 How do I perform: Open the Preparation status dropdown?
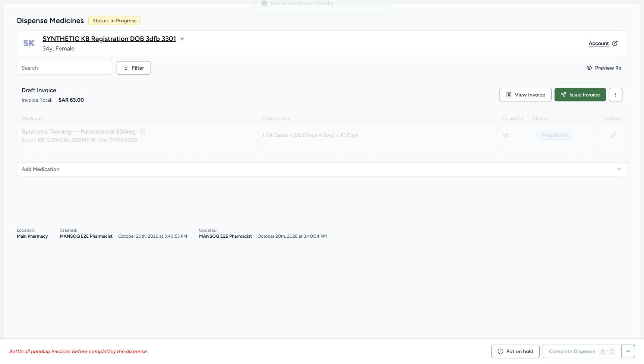[x=563, y=135]
